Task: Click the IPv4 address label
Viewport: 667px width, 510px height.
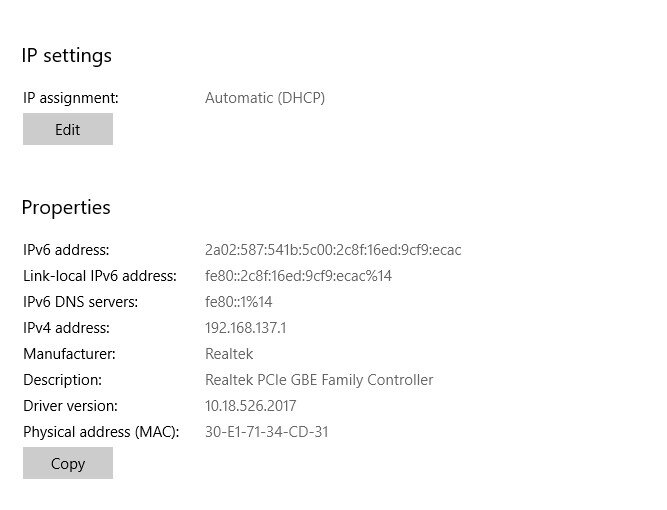Action: 66,328
